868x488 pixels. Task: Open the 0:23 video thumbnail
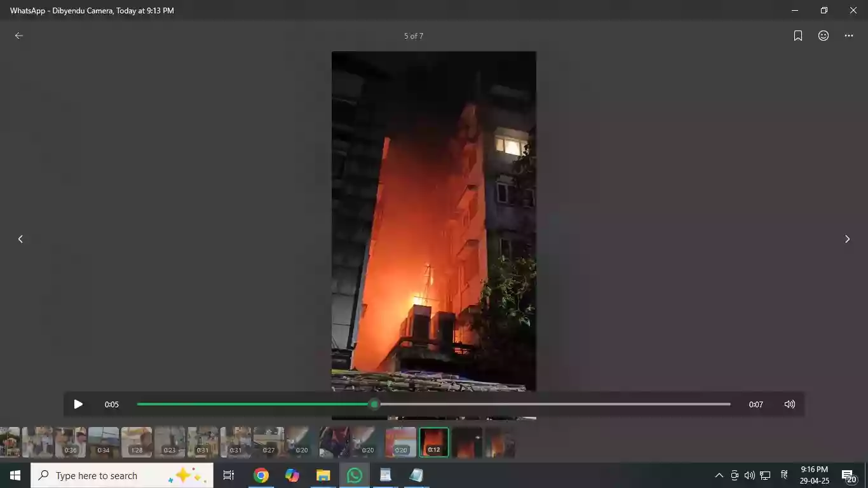coord(170,442)
